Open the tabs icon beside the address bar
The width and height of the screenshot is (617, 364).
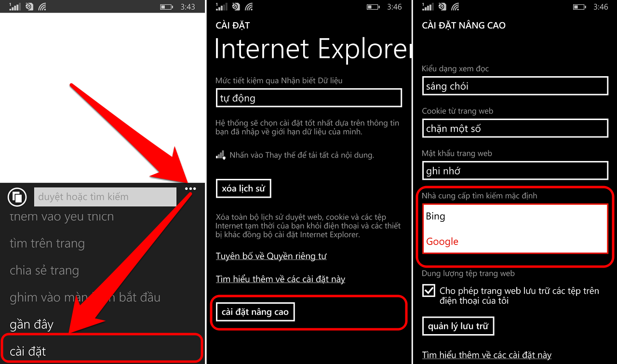[x=17, y=197]
